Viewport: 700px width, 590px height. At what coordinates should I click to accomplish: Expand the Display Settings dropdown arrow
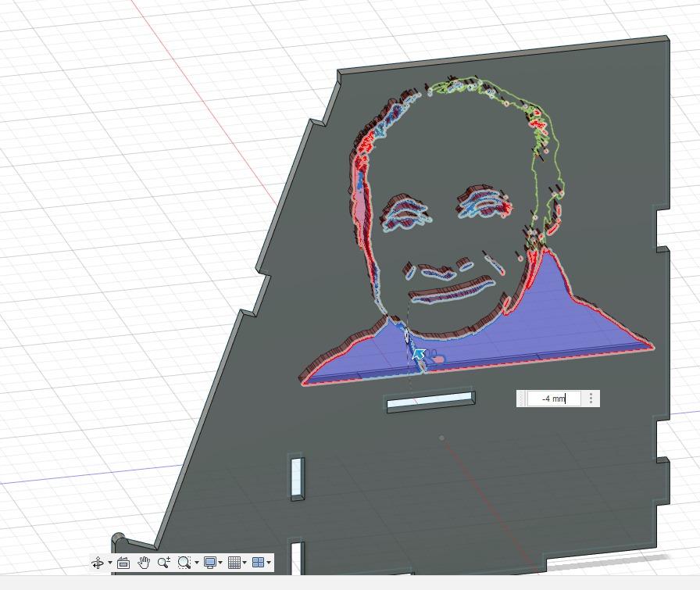click(220, 563)
